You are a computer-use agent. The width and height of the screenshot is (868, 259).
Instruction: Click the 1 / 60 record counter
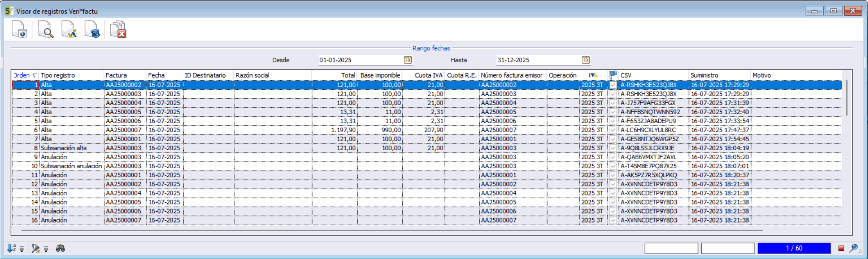coord(794,248)
